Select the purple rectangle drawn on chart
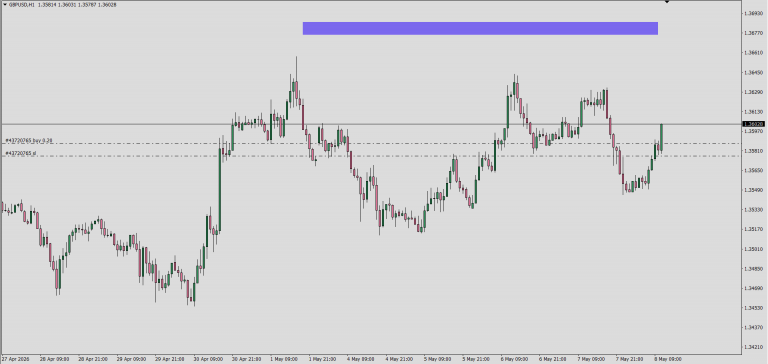768x364 pixels. tap(480, 28)
